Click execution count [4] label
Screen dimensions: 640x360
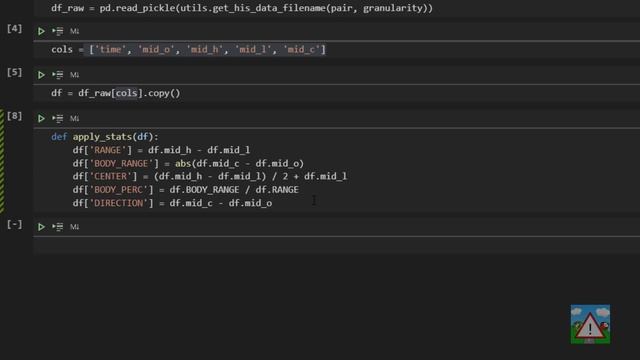[14, 29]
